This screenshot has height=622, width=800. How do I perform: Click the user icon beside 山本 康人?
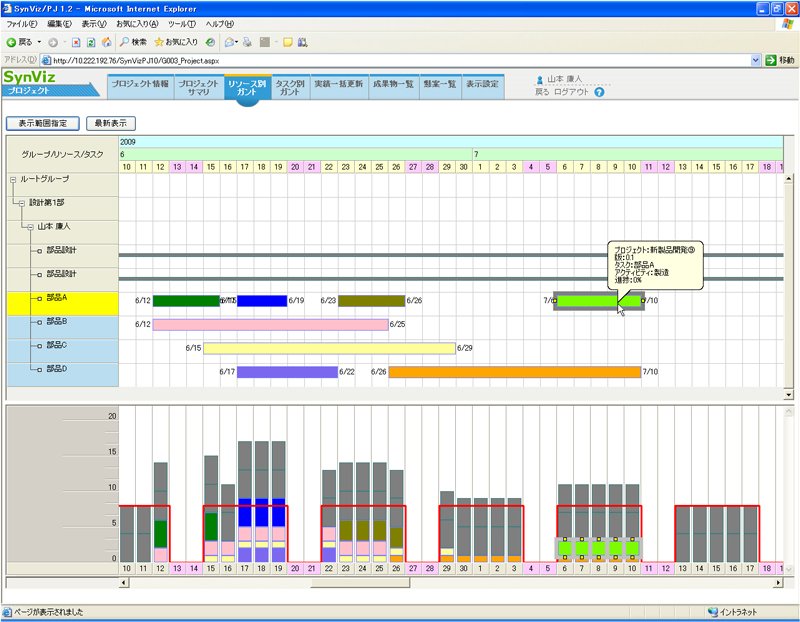point(540,80)
